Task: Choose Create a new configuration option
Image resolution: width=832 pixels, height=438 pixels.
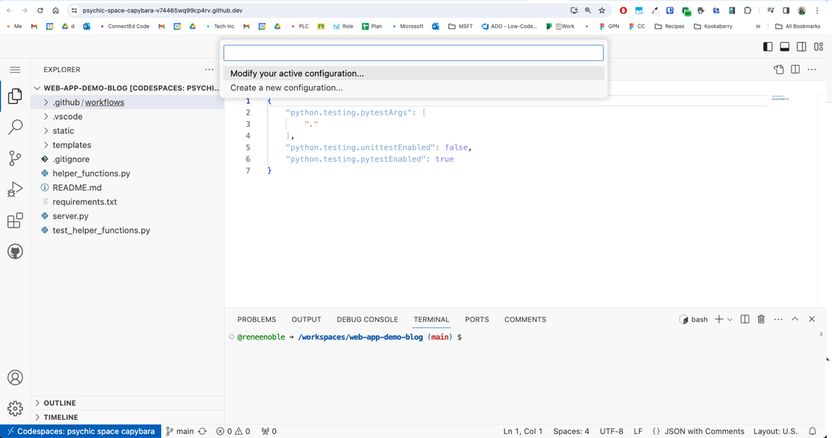Action: pyautogui.click(x=413, y=88)
